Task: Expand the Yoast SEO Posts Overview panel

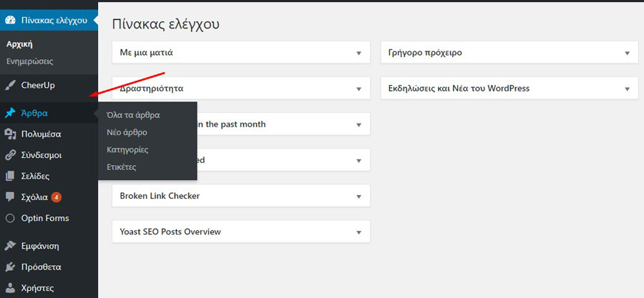Action: pos(358,232)
